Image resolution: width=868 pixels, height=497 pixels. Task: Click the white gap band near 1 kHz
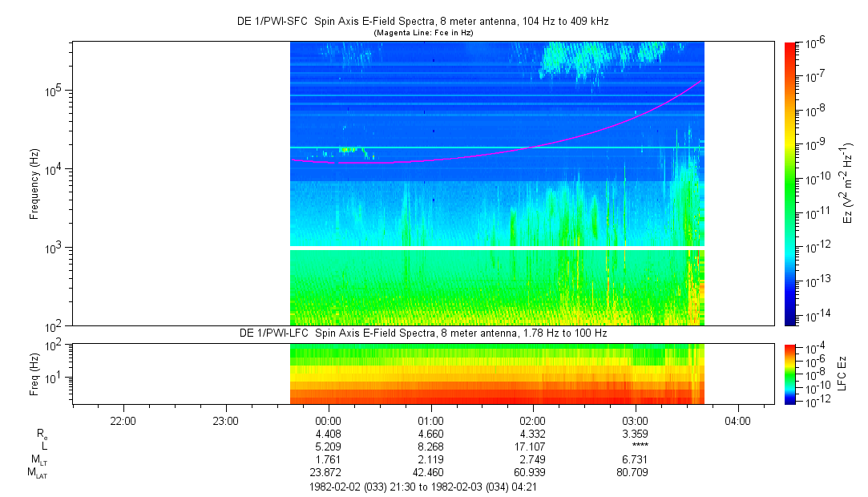[x=497, y=248]
